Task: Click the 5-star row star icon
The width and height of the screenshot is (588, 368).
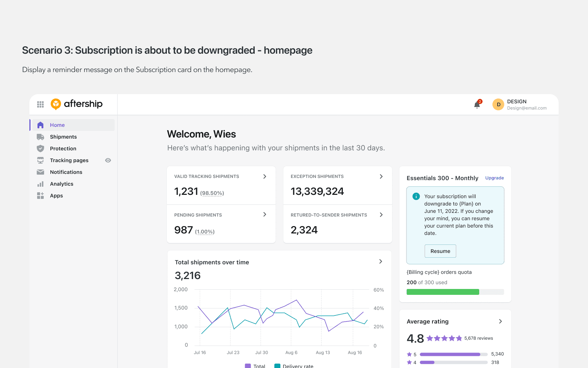Action: click(x=409, y=354)
